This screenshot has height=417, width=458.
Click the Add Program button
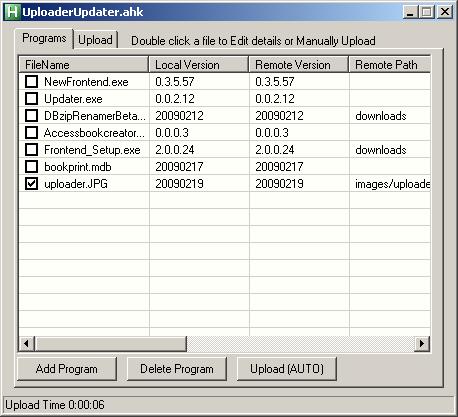(67, 369)
